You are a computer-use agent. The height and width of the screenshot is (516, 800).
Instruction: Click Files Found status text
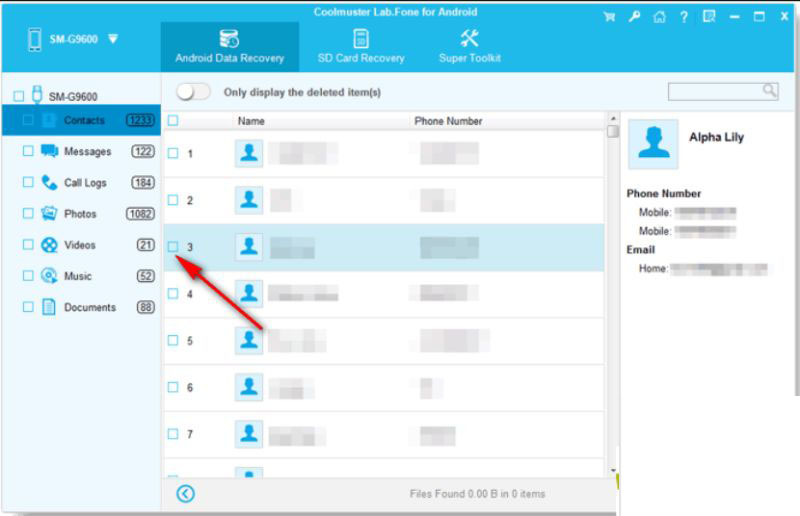(x=477, y=494)
